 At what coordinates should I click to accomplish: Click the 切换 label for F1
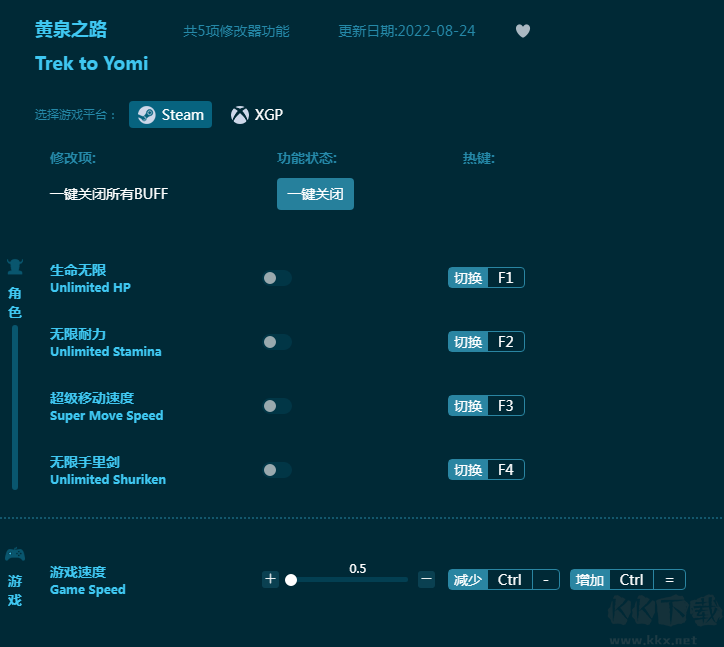pos(468,278)
